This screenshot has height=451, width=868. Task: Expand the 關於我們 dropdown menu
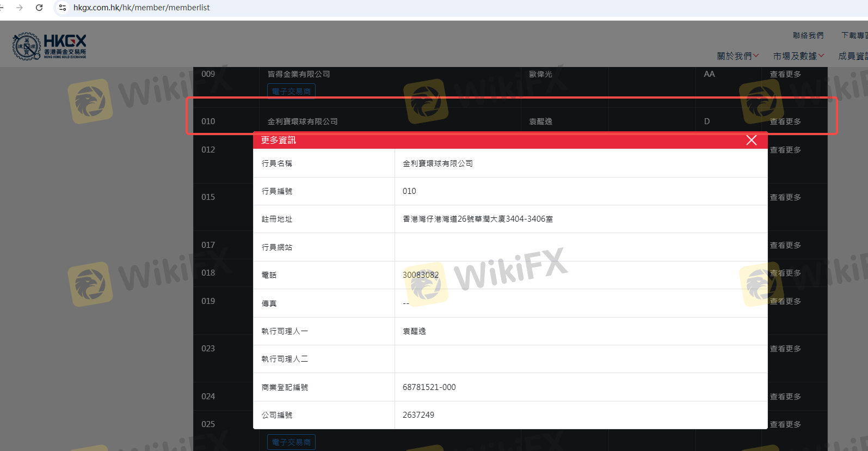click(737, 56)
